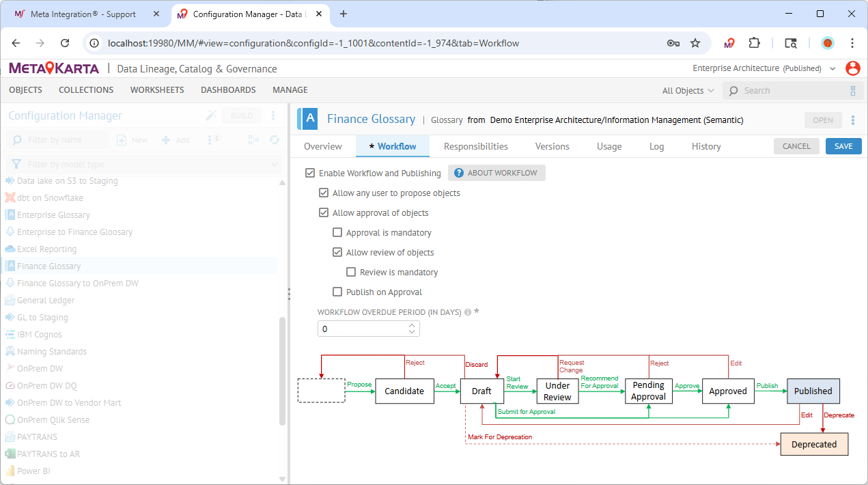Viewport: 868px width, 485px height.
Task: Increment the workflow overdue period stepper
Action: pos(411,326)
